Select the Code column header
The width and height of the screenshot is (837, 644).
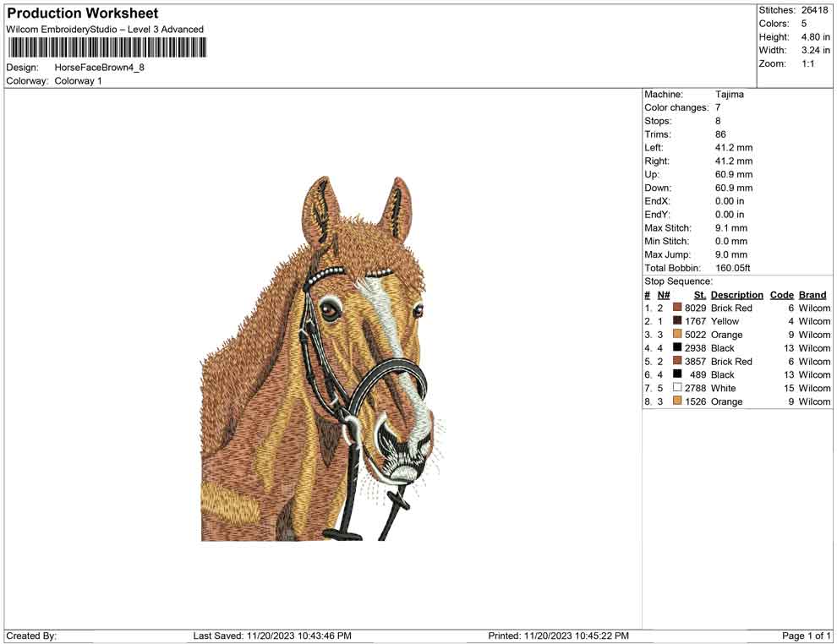[781, 295]
